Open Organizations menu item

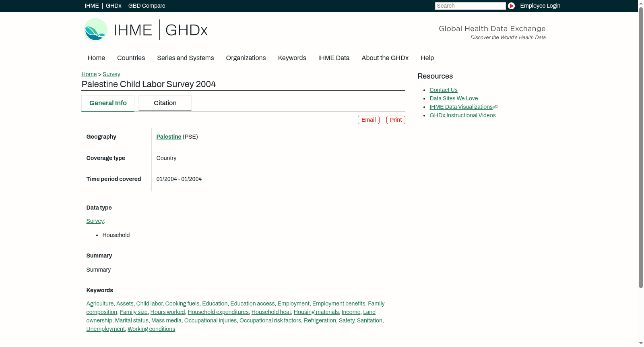(x=246, y=58)
